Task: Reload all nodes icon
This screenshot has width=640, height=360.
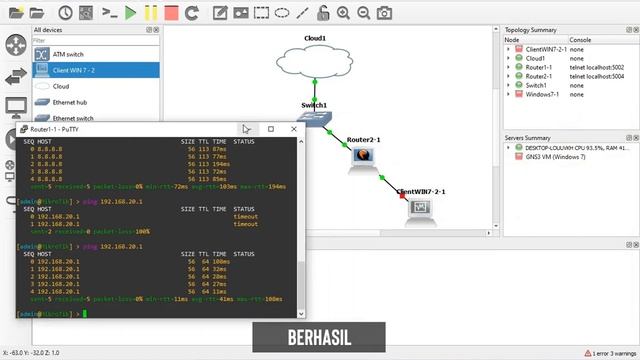Action: click(191, 13)
